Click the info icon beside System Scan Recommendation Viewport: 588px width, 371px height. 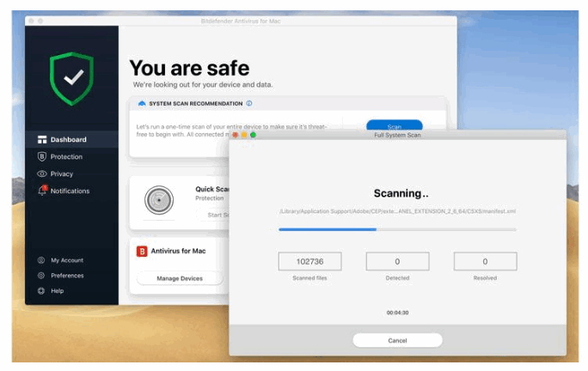[x=249, y=103]
